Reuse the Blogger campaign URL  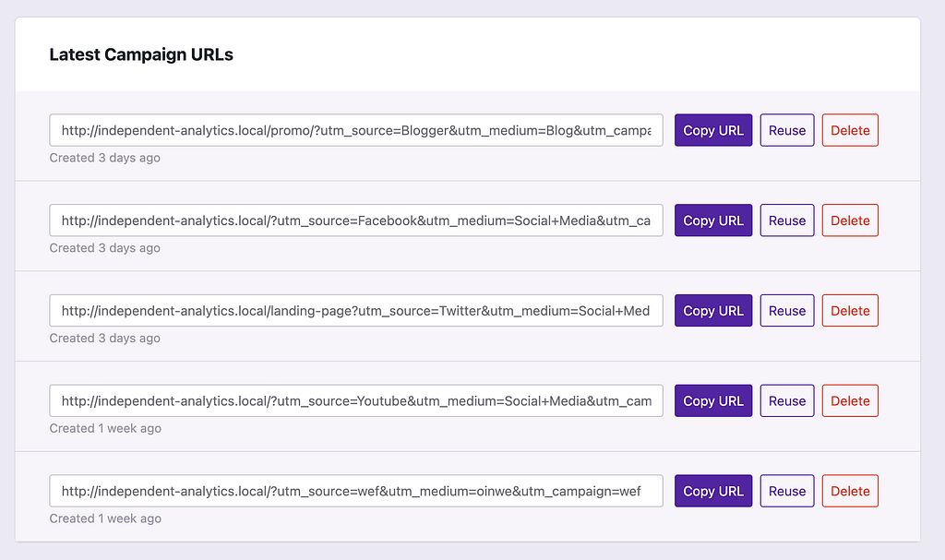[x=787, y=130]
